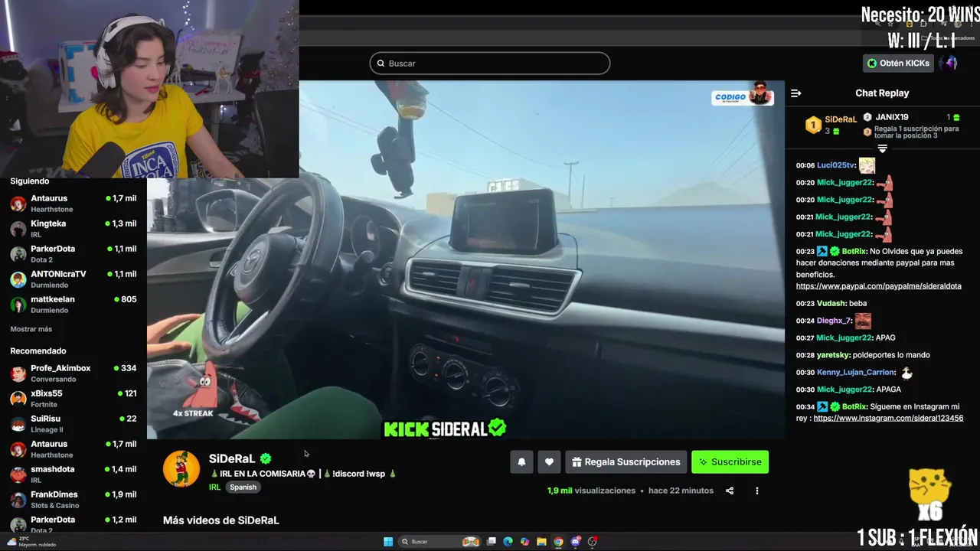The width and height of the screenshot is (980, 551).
Task: Click the Regala Suscripciones button
Action: [626, 462]
